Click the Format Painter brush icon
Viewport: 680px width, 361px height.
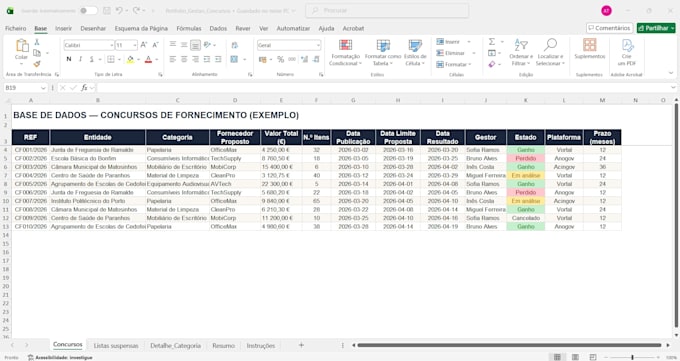[37, 64]
